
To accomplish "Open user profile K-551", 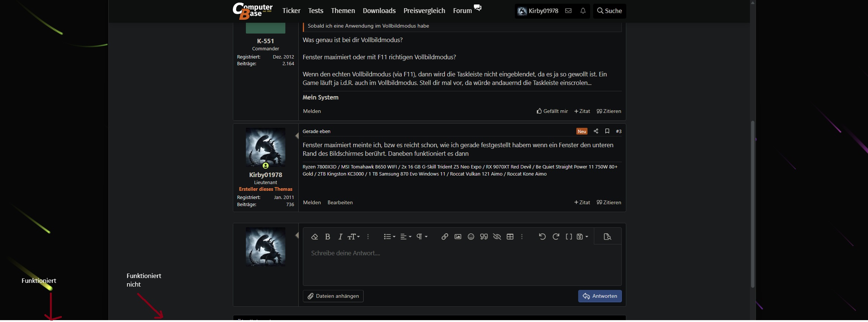I will click(265, 41).
